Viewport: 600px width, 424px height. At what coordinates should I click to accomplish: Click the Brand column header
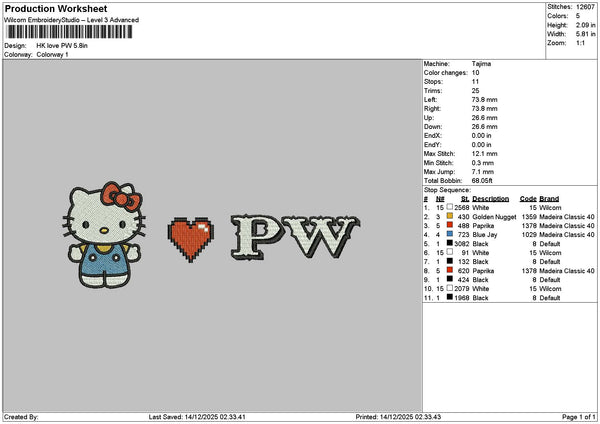click(x=549, y=199)
